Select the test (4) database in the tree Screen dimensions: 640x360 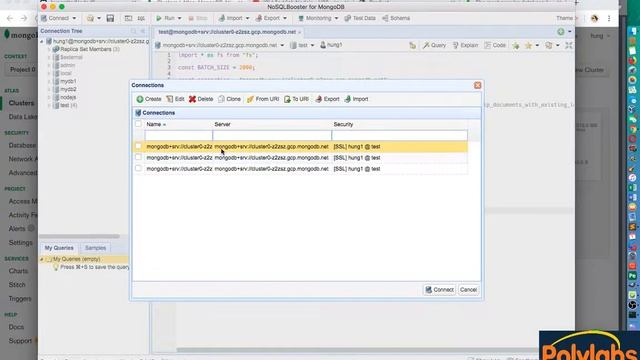pyautogui.click(x=69, y=105)
